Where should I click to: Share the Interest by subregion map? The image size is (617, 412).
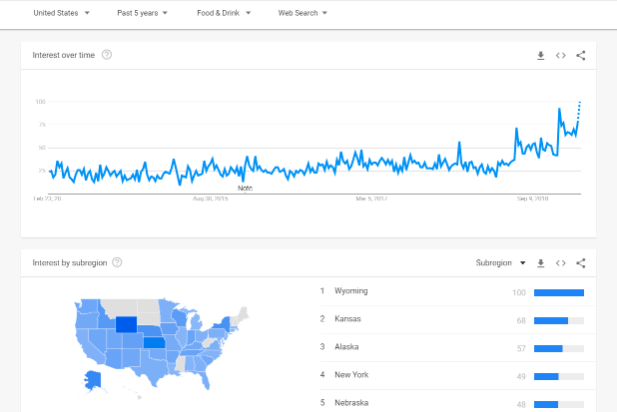(x=581, y=263)
